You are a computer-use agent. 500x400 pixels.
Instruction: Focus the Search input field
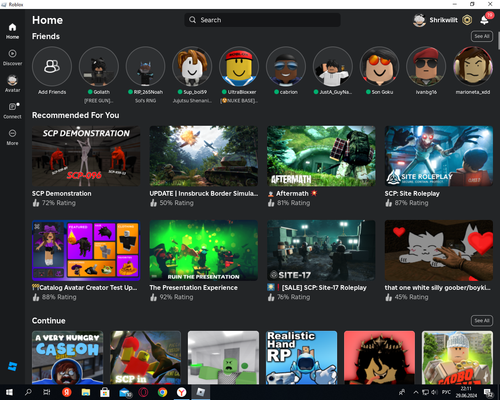[x=262, y=20]
